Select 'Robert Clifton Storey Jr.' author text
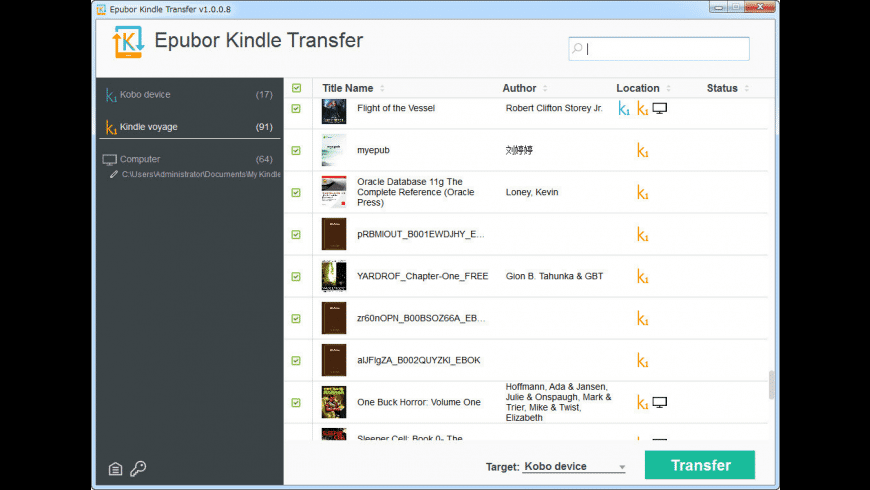 click(x=554, y=108)
